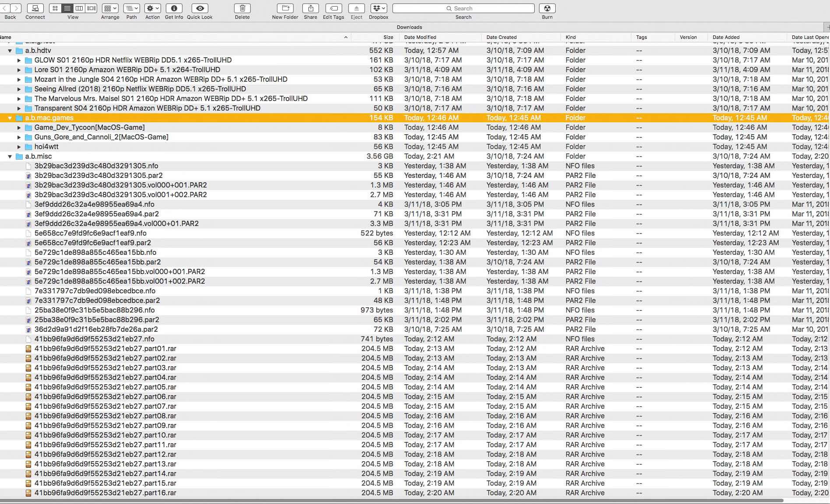Go forward with the forward arrow
The height and width of the screenshot is (504, 830).
(x=16, y=8)
